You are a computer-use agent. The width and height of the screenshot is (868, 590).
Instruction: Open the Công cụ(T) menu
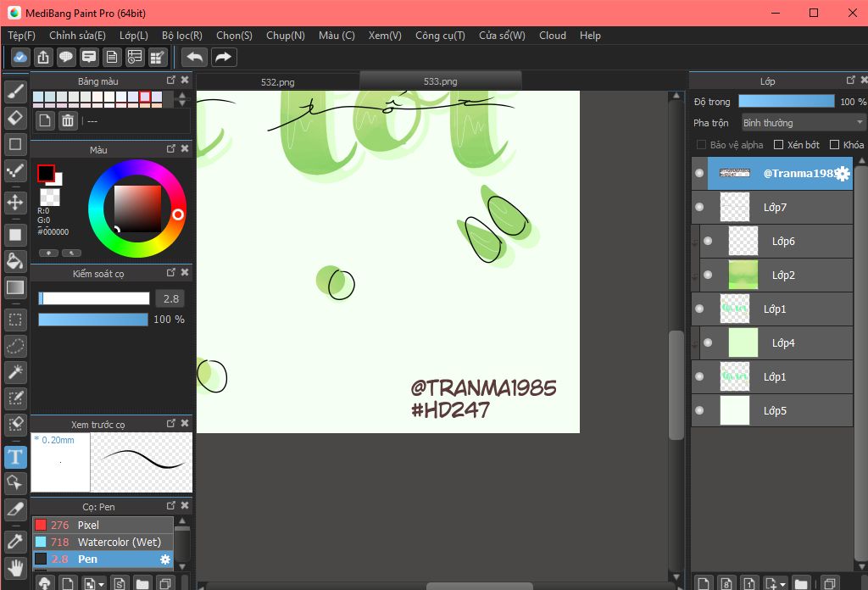point(440,36)
